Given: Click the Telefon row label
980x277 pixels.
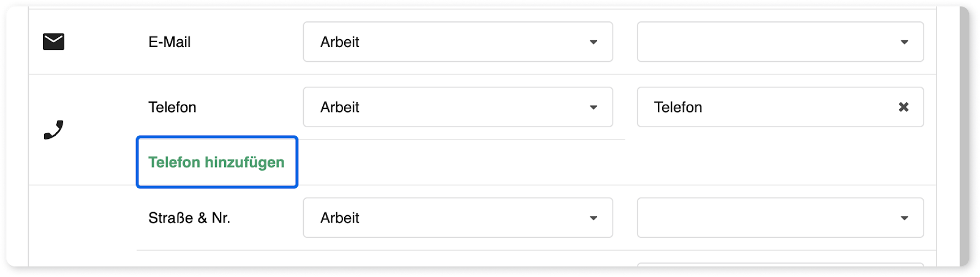Looking at the screenshot, I should coord(172,107).
